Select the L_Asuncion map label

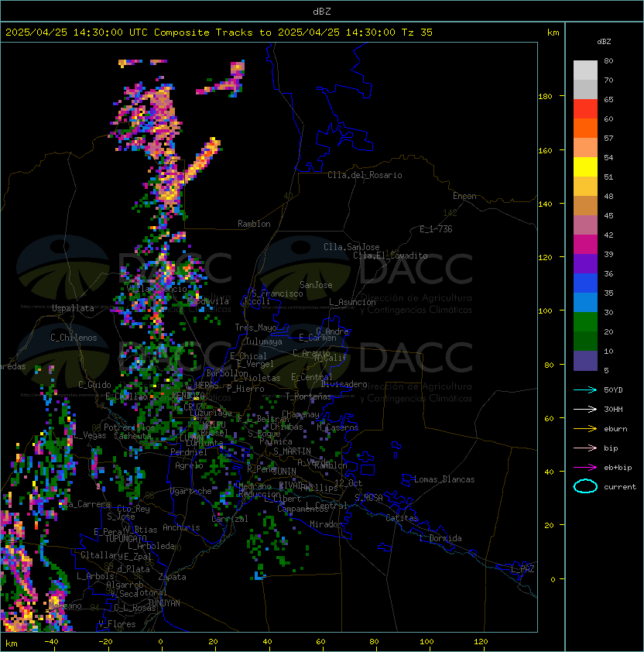[x=352, y=302]
